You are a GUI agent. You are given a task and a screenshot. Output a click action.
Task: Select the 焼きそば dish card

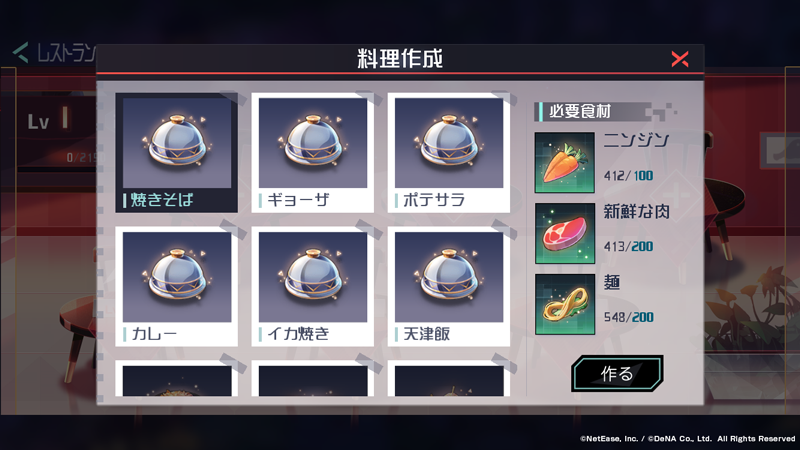pos(177,153)
